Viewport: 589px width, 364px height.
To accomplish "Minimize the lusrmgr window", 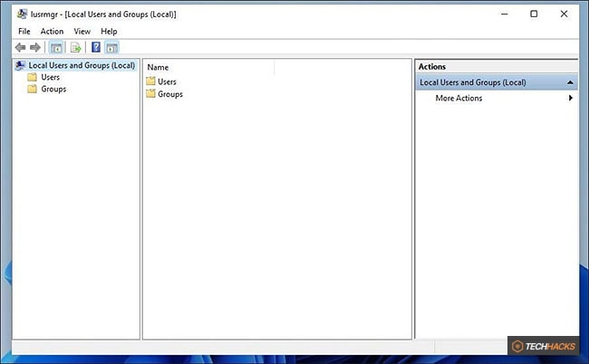I will tap(504, 14).
